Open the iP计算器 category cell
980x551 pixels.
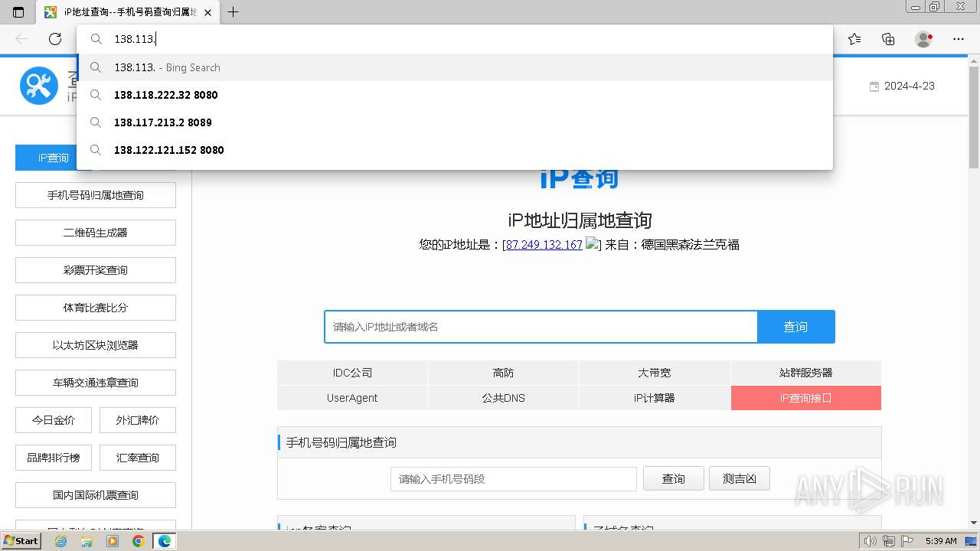[x=654, y=398]
